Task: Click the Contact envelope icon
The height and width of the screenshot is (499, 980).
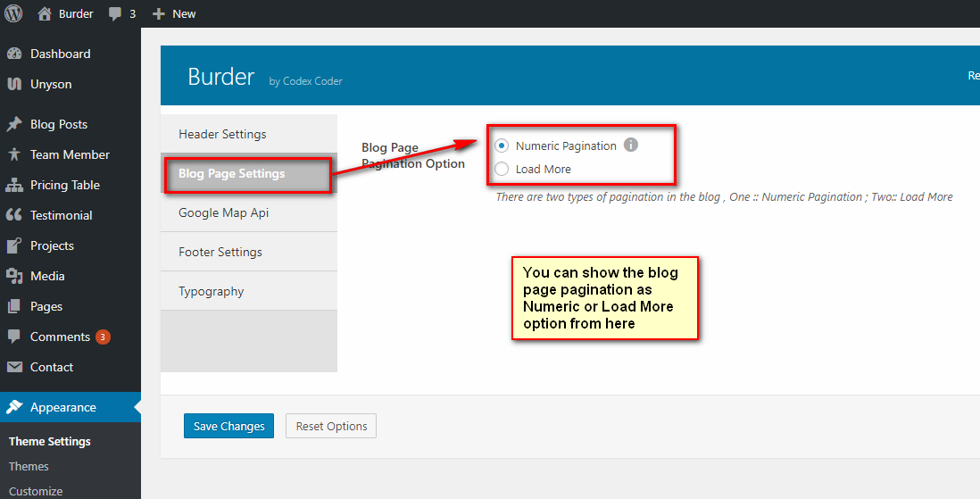Action: tap(14, 366)
